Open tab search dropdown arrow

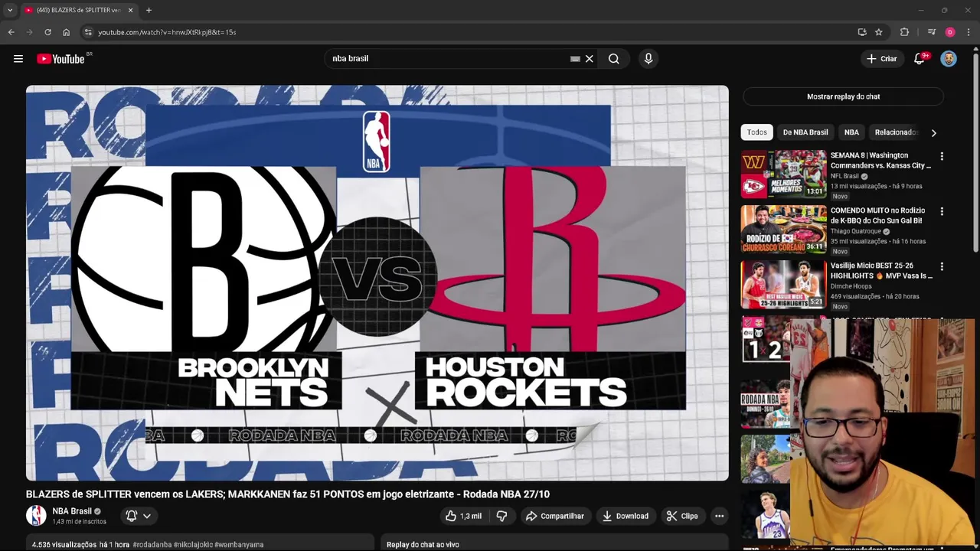point(10,10)
